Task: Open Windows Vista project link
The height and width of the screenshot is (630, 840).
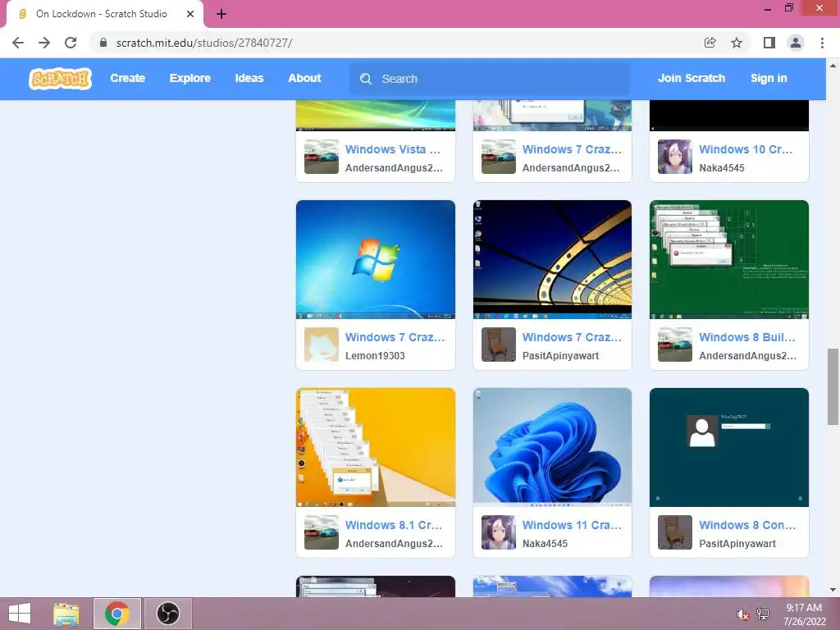Action: pos(393,149)
